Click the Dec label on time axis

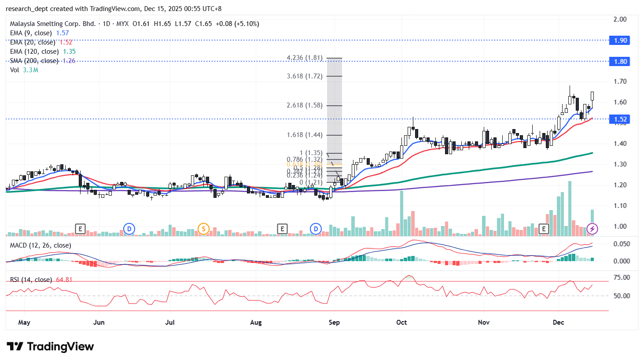point(558,322)
